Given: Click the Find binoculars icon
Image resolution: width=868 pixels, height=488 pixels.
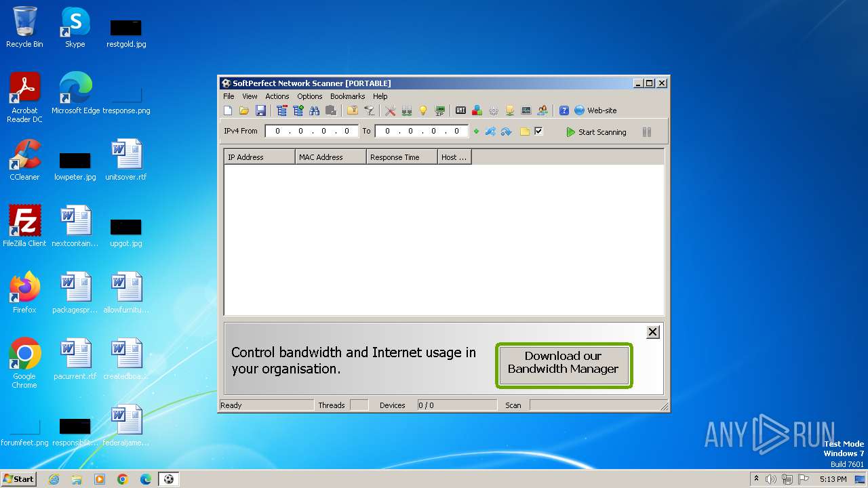Looking at the screenshot, I should coord(315,110).
